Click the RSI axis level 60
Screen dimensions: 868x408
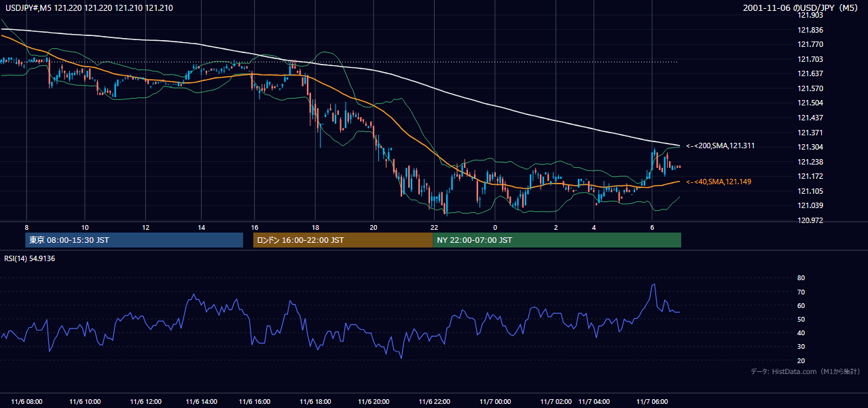tap(801, 305)
